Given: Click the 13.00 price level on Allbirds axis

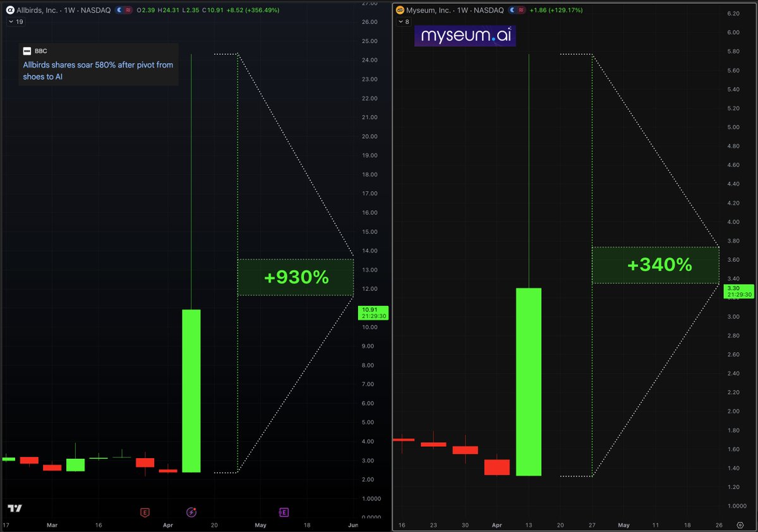Looking at the screenshot, I should 368,270.
